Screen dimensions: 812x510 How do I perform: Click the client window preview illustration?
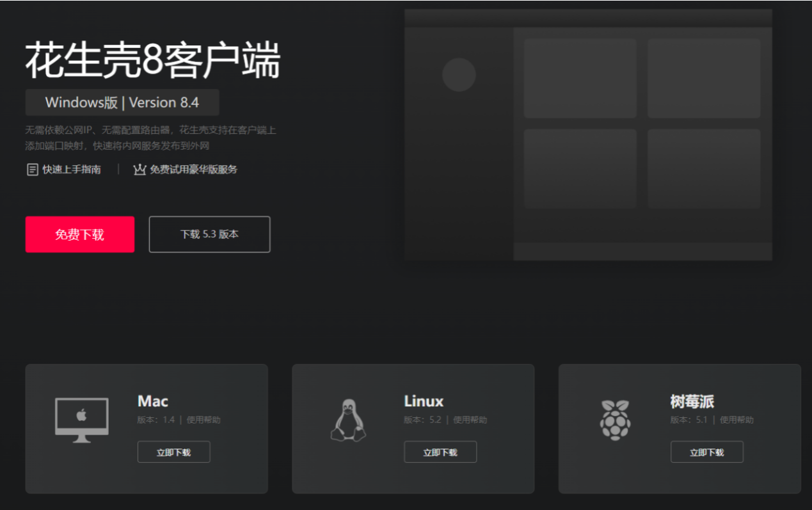point(588,135)
